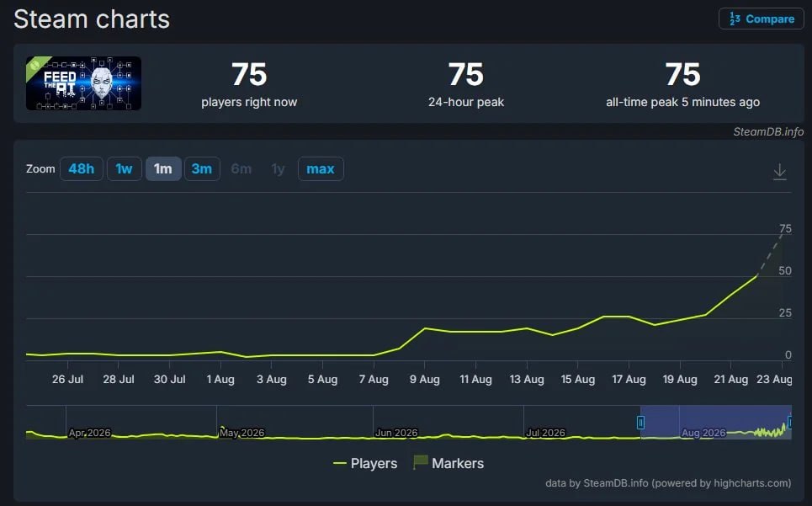Click the Zoom label
The image size is (812, 506).
pyautogui.click(x=40, y=169)
